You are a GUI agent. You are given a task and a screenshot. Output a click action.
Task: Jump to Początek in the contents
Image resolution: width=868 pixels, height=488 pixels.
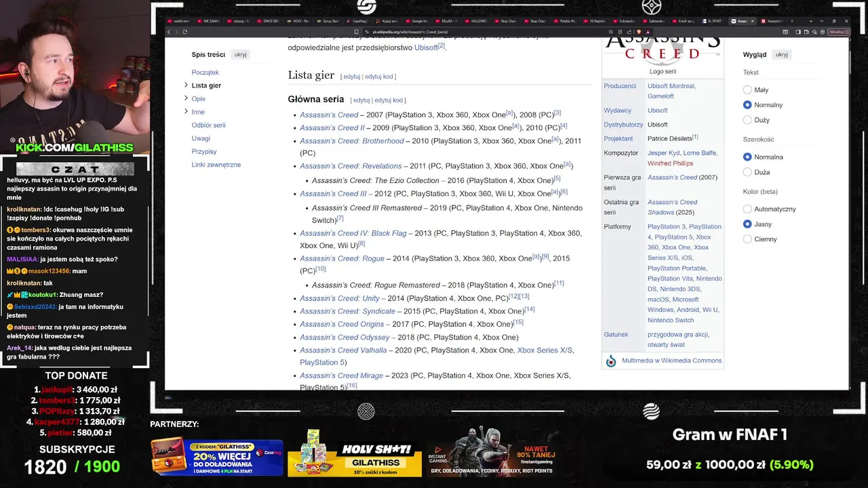pyautogui.click(x=205, y=72)
